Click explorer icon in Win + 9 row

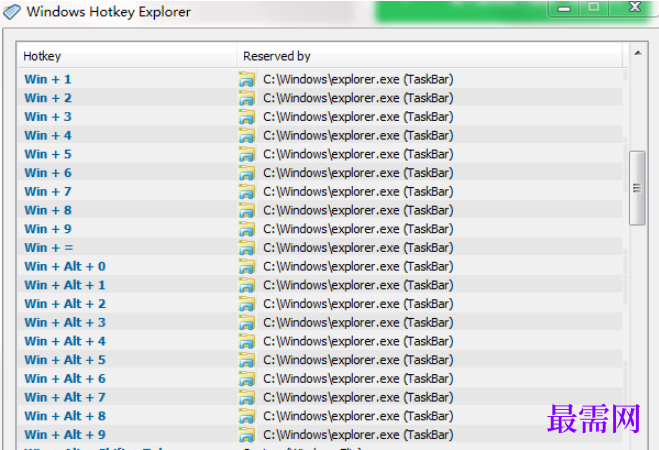point(247,229)
